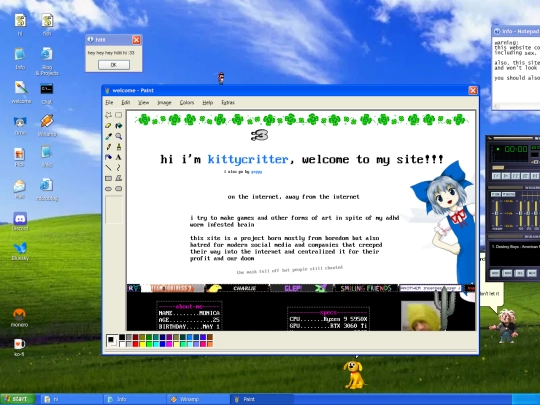Image resolution: width=540 pixels, height=405 pixels.
Task: Pick the black swatch in Paint palette
Action: (x=122, y=337)
